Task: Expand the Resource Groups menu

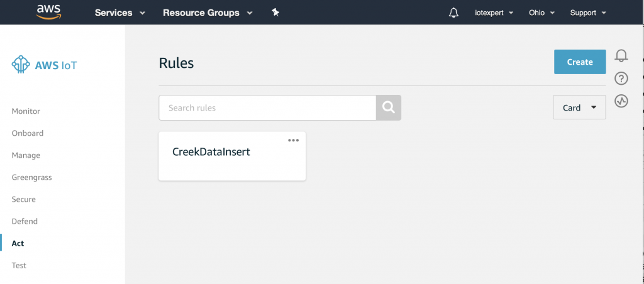Action: [x=208, y=13]
